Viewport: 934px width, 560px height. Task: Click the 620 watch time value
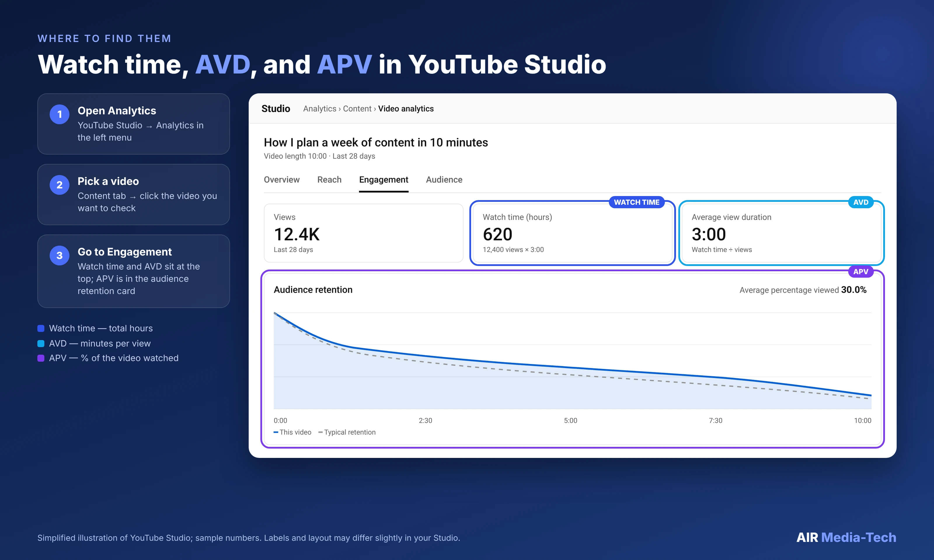[x=498, y=234]
